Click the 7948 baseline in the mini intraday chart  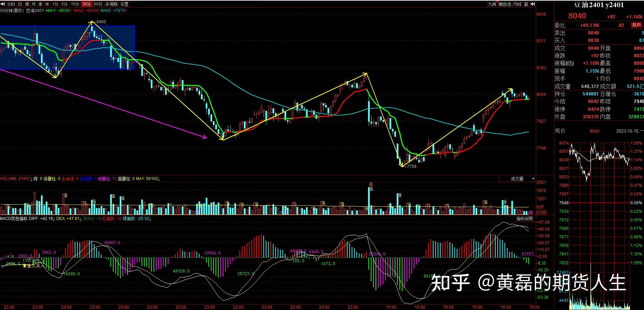tap(564, 203)
